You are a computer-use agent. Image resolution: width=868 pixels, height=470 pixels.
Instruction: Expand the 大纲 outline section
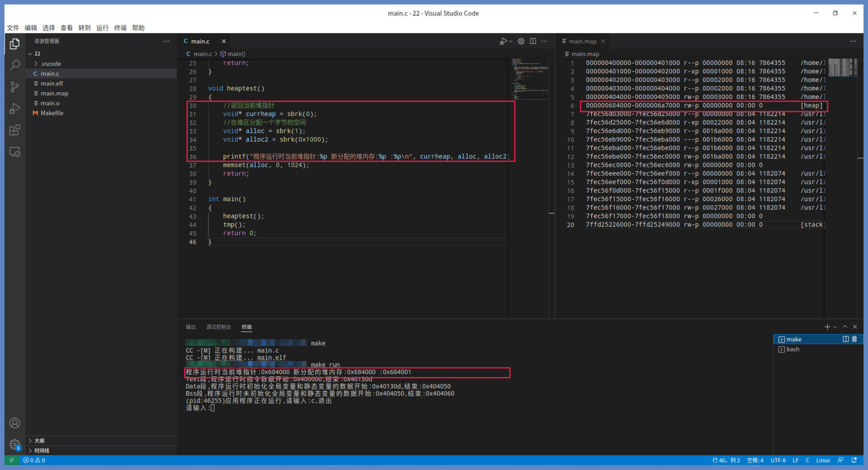point(39,441)
